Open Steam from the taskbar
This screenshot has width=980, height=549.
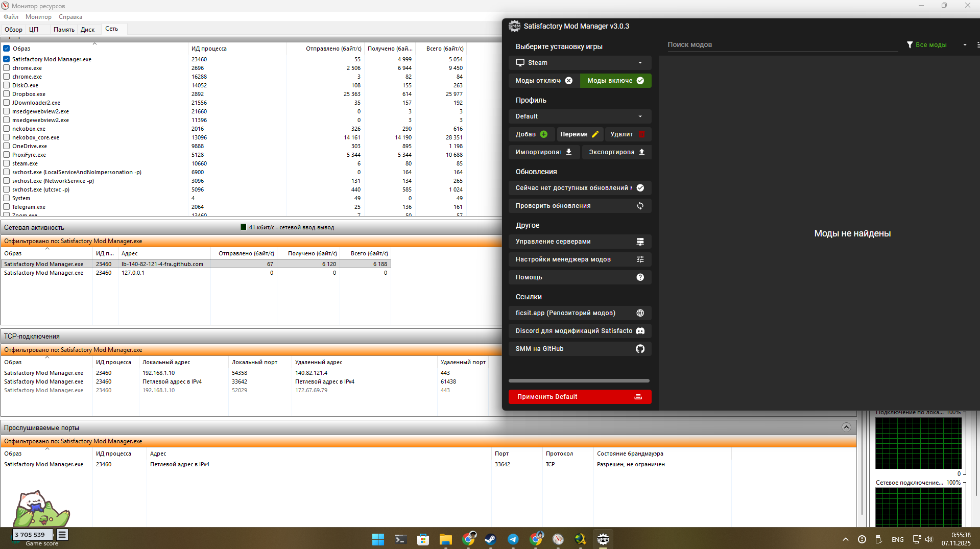click(490, 539)
